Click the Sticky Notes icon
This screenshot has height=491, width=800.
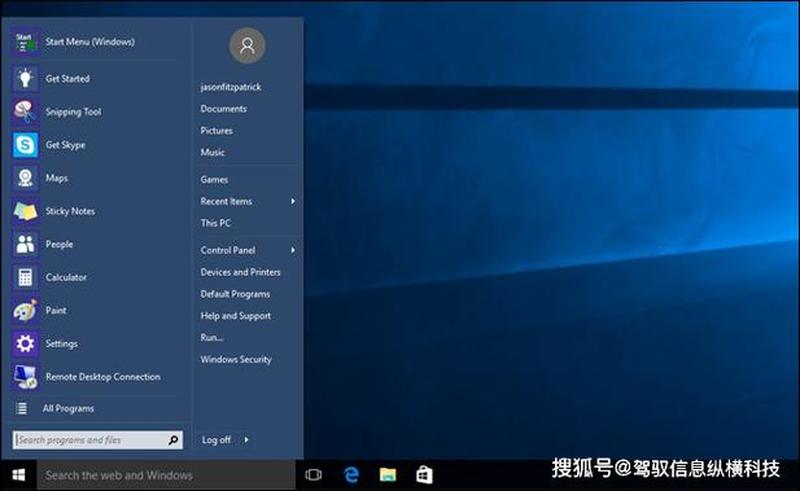click(x=25, y=211)
